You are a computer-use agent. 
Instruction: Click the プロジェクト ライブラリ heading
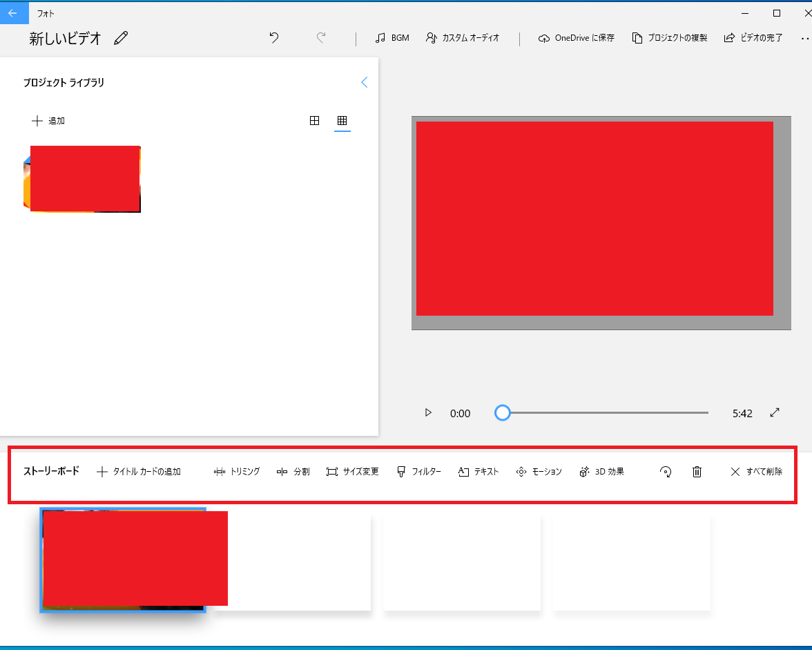pyautogui.click(x=64, y=82)
